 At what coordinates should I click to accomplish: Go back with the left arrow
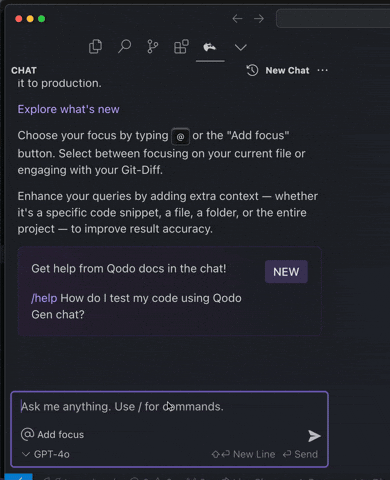237,19
